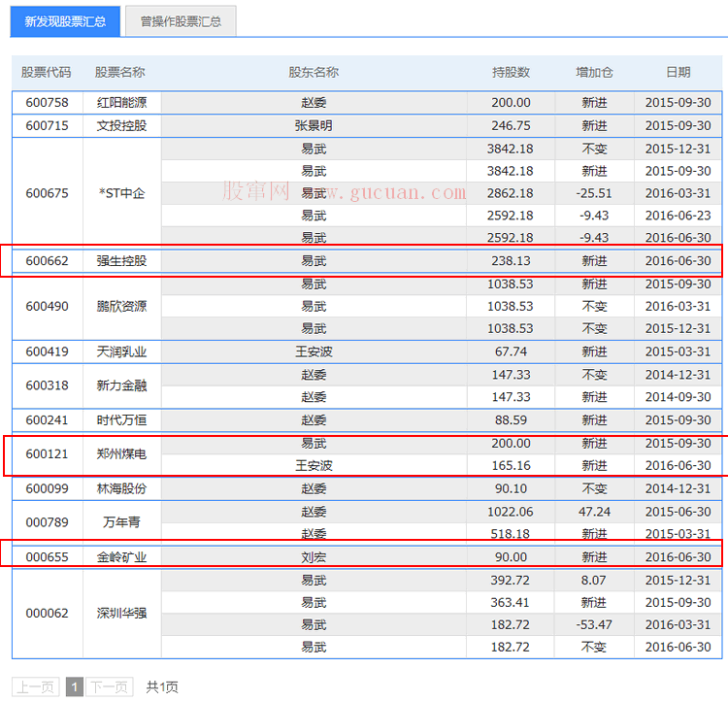Select the 392.72 holdings value
This screenshot has width=728, height=702.
pos(511,581)
